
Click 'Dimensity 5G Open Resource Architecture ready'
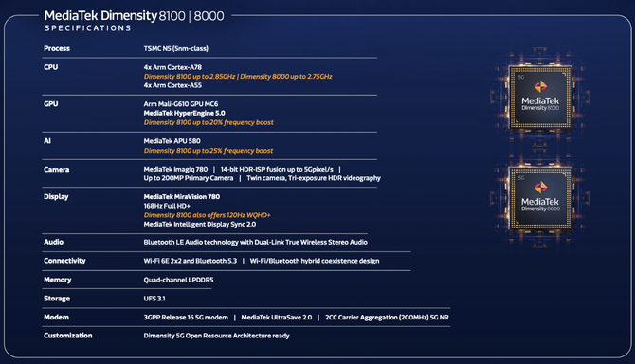coord(217,336)
